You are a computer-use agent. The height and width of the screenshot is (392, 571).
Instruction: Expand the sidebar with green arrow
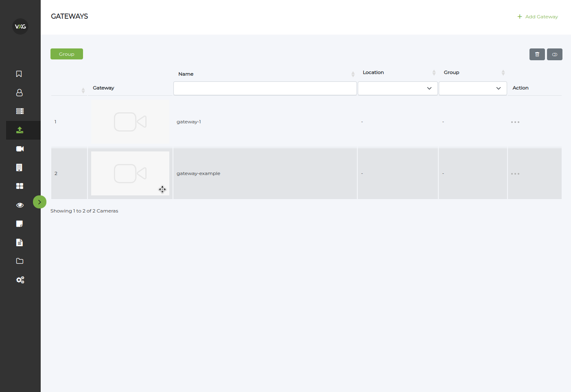click(x=39, y=202)
